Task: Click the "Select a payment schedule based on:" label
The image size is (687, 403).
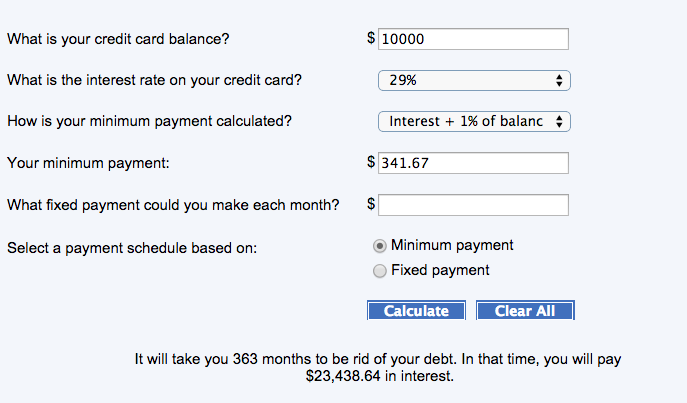Action: [132, 247]
